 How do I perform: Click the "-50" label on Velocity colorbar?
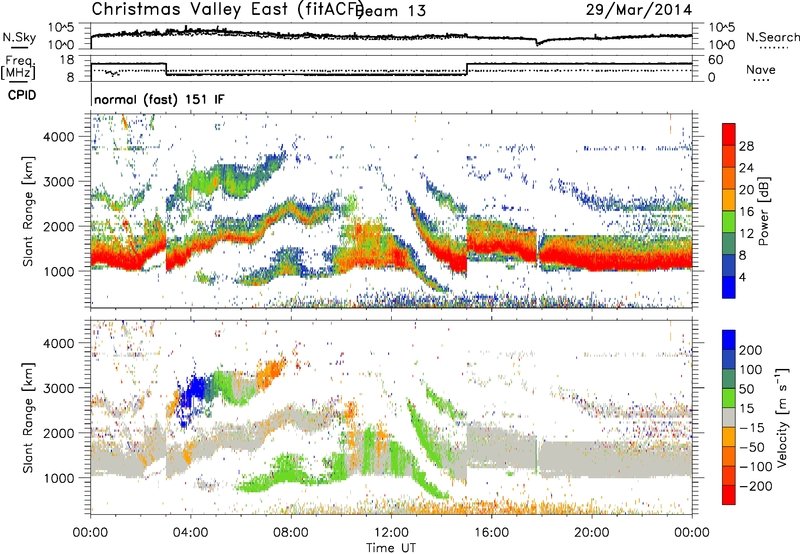tap(752, 447)
